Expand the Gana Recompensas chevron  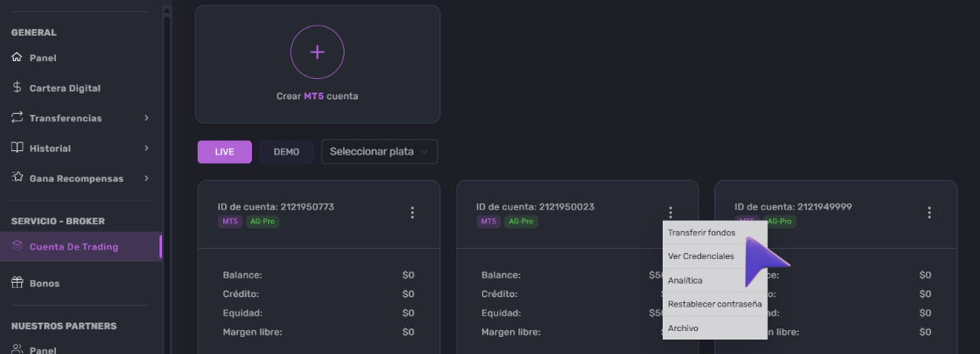click(146, 178)
